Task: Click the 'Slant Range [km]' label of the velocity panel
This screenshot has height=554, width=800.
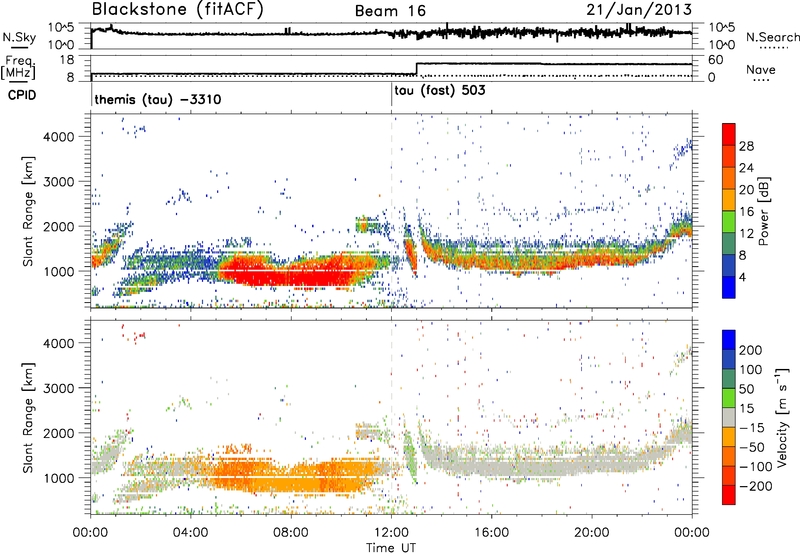Action: coord(28,418)
